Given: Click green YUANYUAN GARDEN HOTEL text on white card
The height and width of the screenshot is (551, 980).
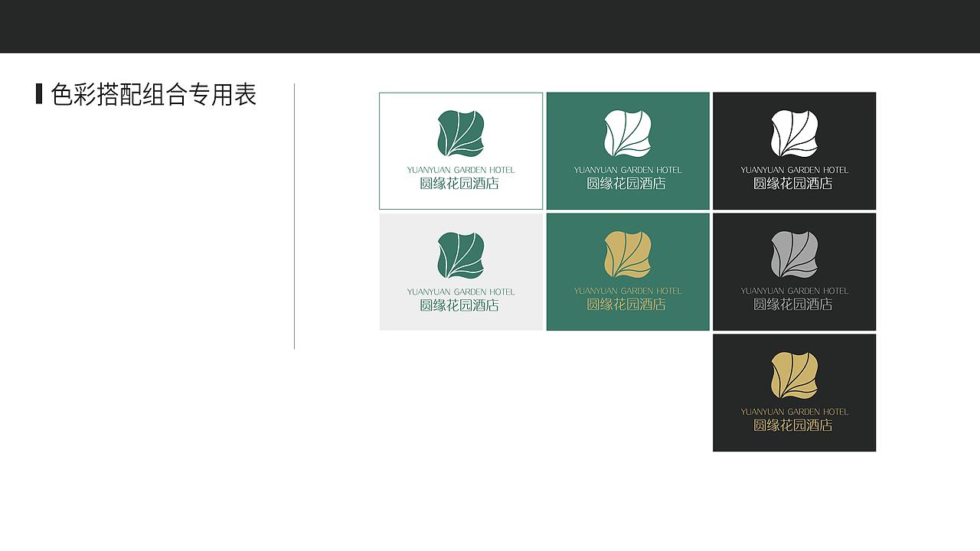Looking at the screenshot, I should (x=461, y=170).
